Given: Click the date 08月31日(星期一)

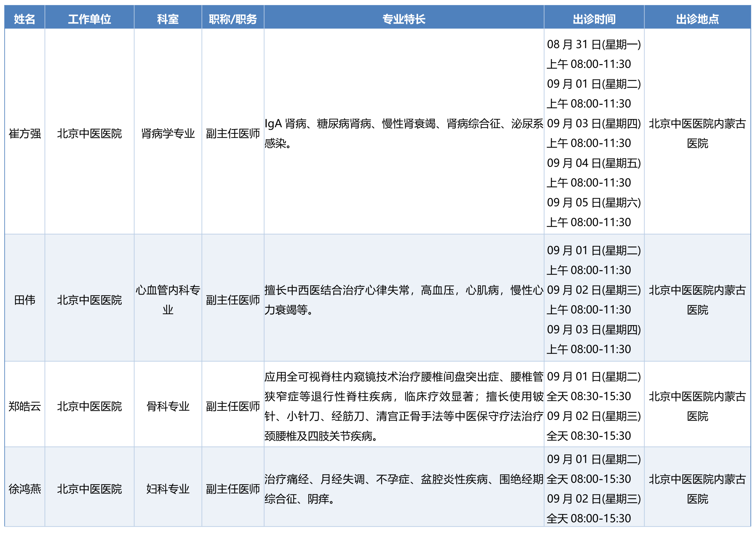Looking at the screenshot, I should pos(594,45).
